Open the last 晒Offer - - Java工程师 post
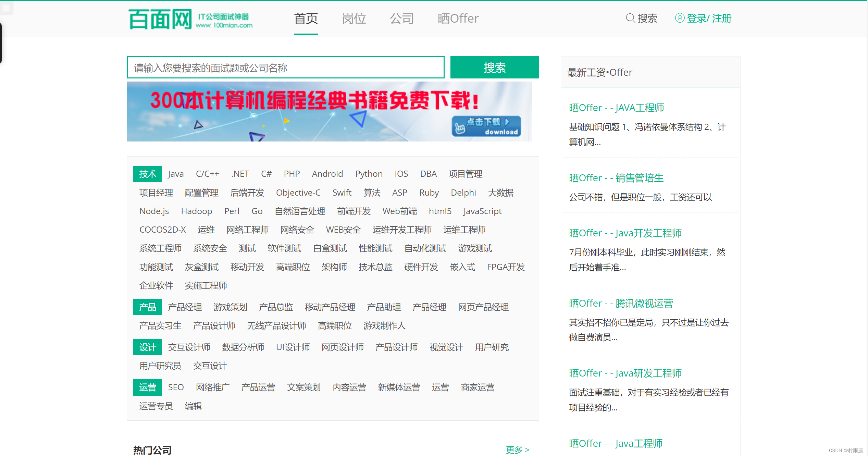 click(x=616, y=444)
